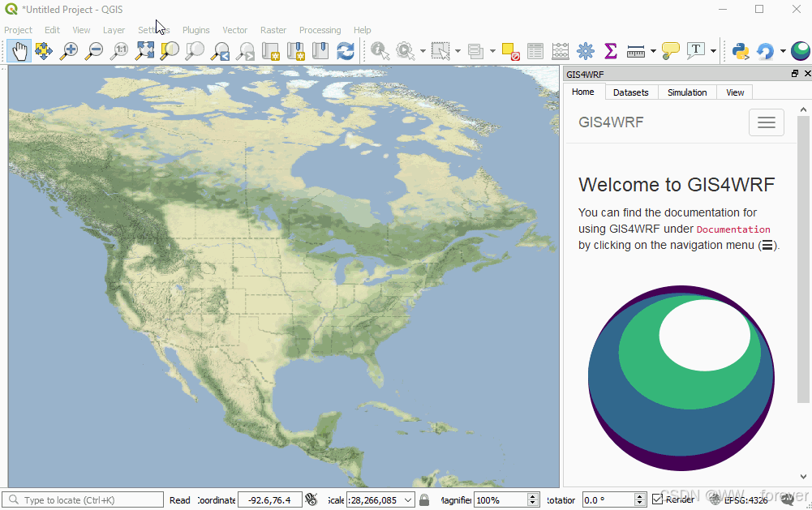Image resolution: width=812 pixels, height=510 pixels.
Task: Deselect features from all layers
Action: click(510, 51)
